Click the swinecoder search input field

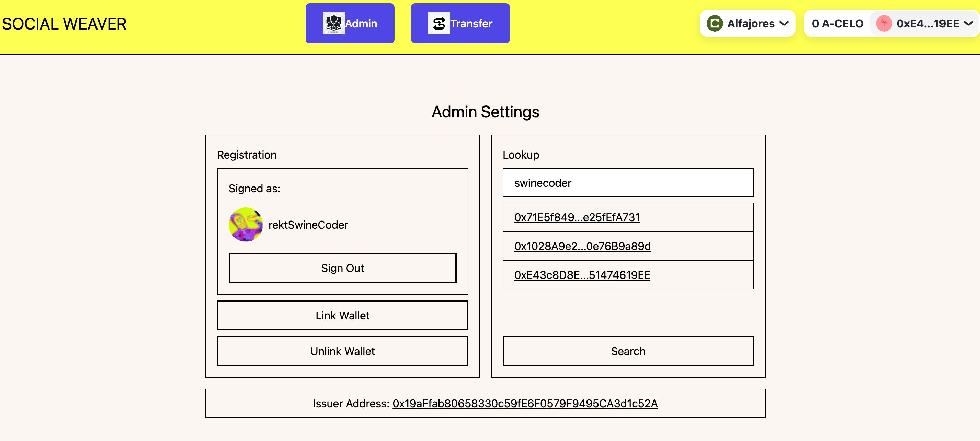click(628, 183)
